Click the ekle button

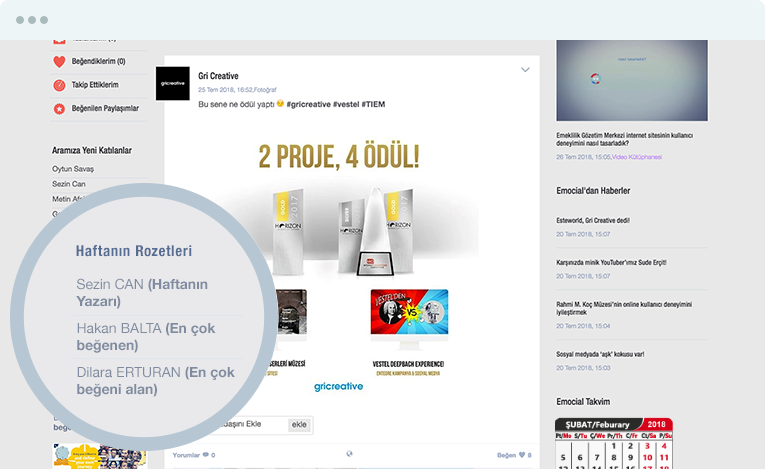(299, 425)
